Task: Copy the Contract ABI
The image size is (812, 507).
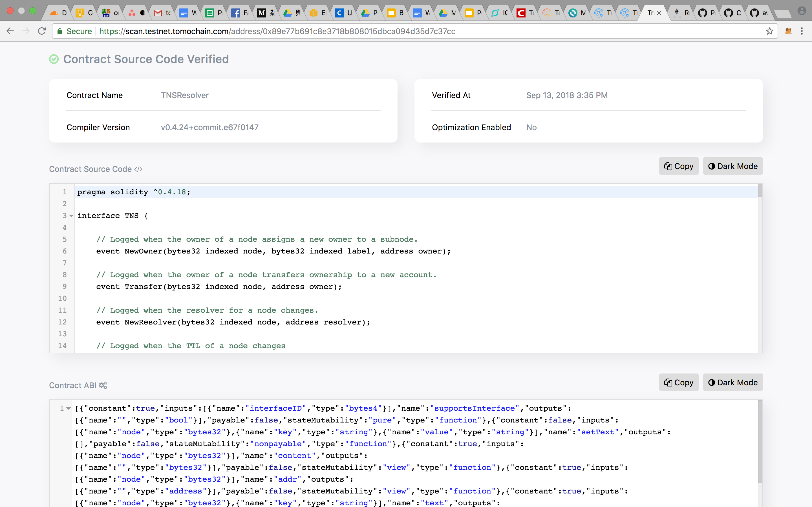Action: (x=678, y=383)
